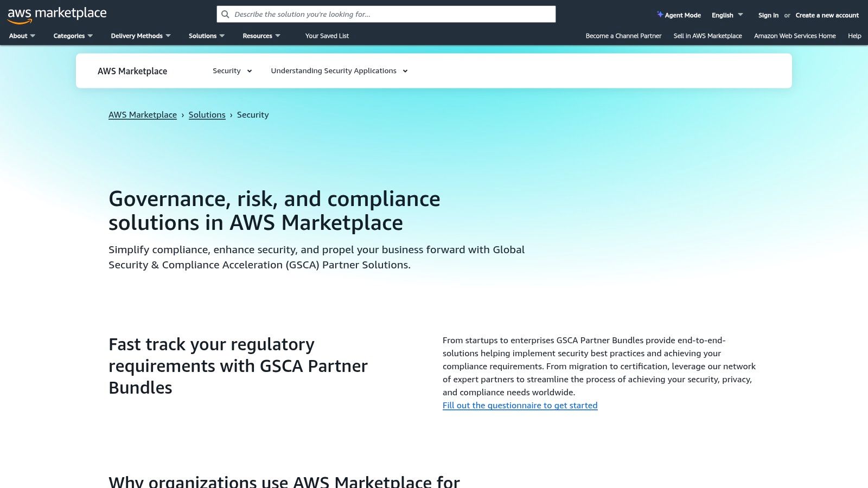Screen dimensions: 868x488
Task: Open the About menu
Action: point(21,36)
